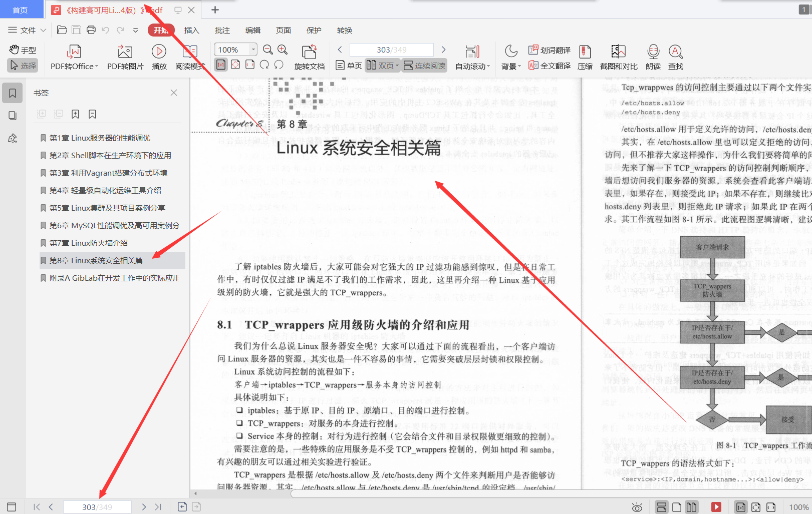The width and height of the screenshot is (812, 514).
Task: Open the 文件 file menu
Action: pyautogui.click(x=27, y=30)
